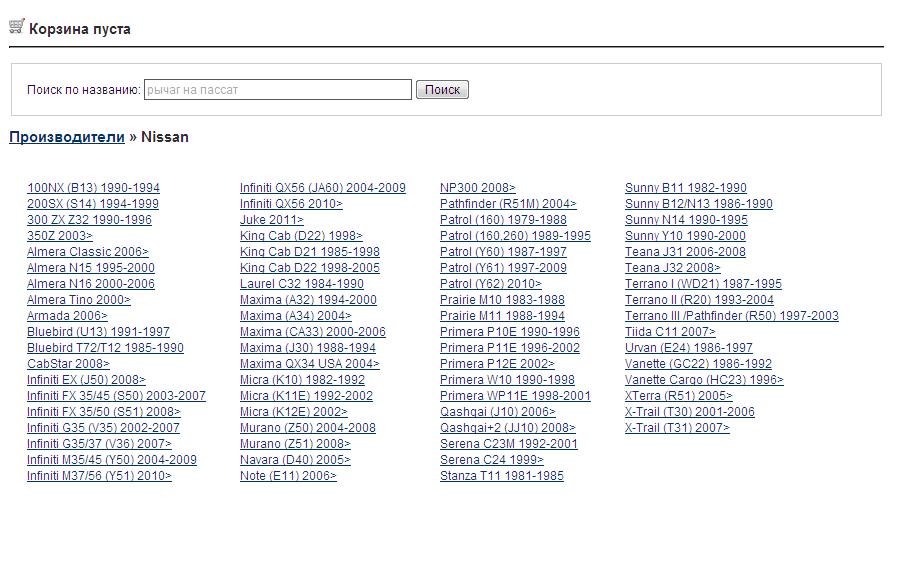The width and height of the screenshot is (917, 573).
Task: Choose Maxima (CA33) 2000-2006
Action: pos(313,332)
